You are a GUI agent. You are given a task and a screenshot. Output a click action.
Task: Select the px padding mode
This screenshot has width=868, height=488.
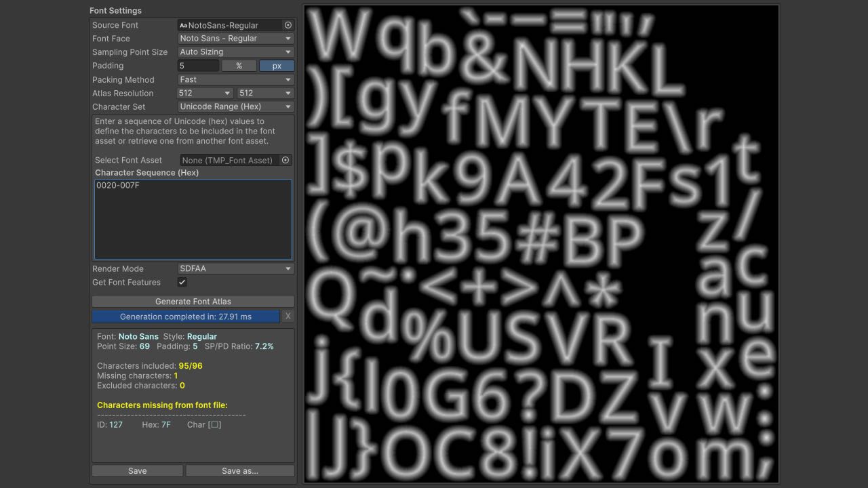tap(276, 65)
